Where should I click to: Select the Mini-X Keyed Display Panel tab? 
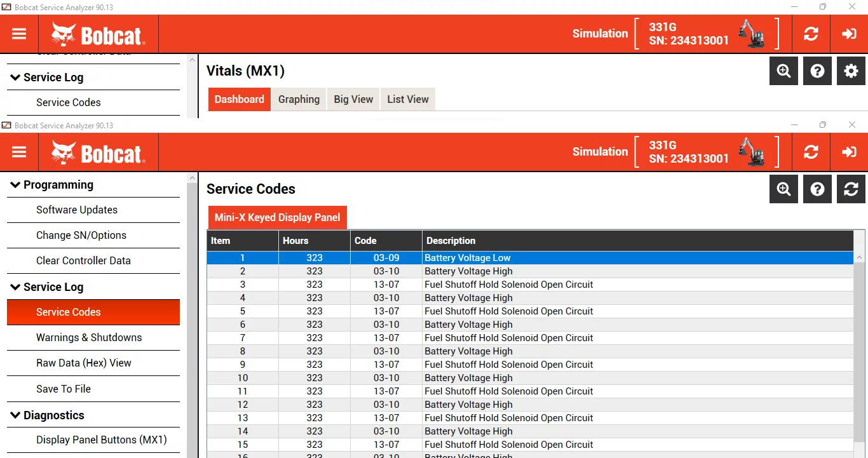277,217
